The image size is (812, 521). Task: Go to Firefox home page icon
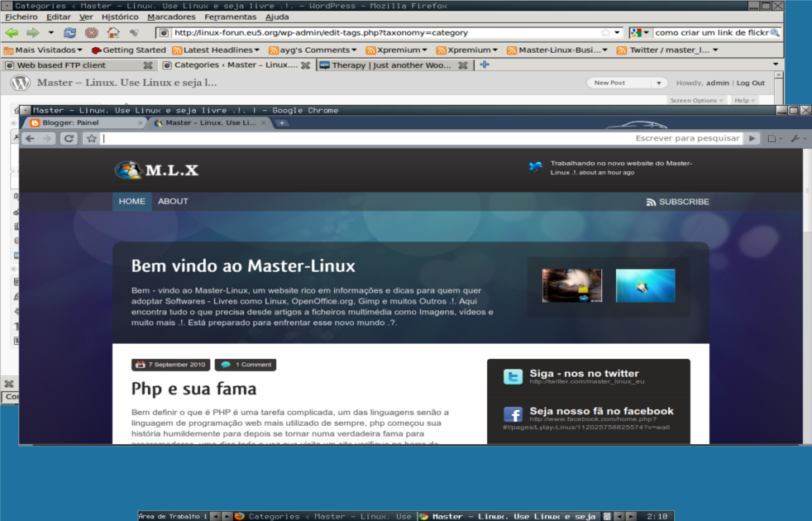tap(113, 32)
